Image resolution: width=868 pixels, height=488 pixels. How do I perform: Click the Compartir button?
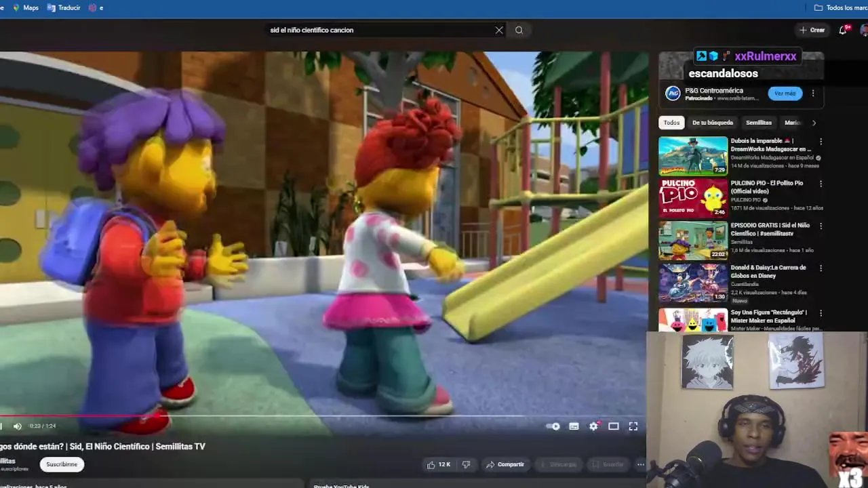click(505, 464)
